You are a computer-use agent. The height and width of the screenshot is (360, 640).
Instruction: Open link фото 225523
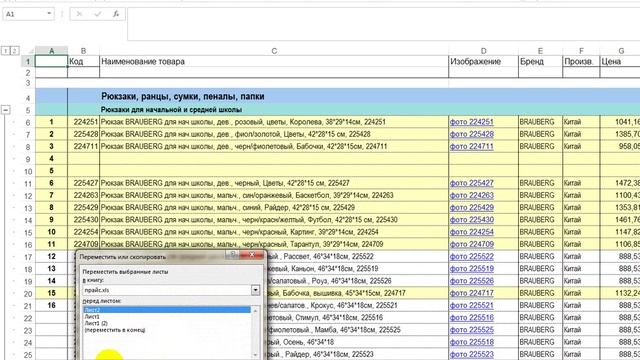(x=471, y=354)
